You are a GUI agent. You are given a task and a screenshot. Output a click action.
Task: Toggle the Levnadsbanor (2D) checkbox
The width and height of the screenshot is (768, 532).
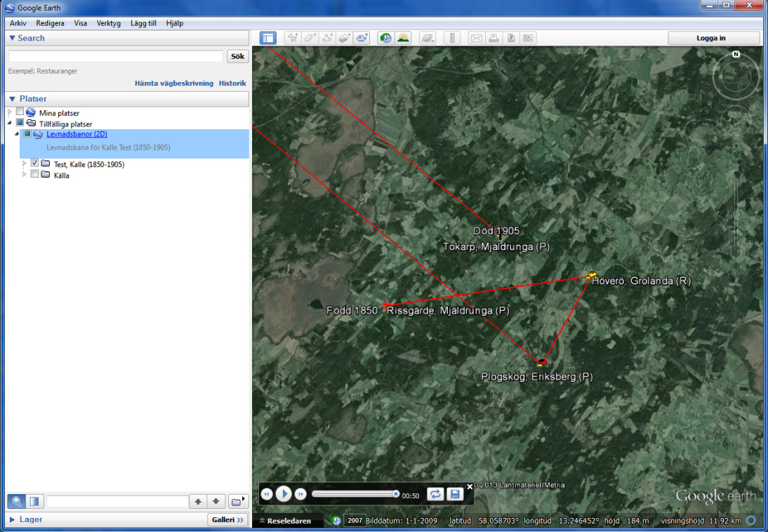[x=27, y=133]
